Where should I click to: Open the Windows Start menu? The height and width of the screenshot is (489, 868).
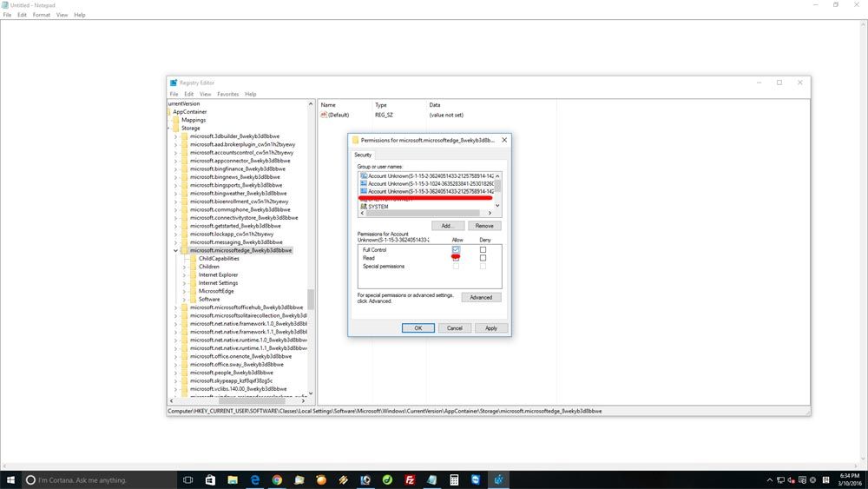coord(10,479)
